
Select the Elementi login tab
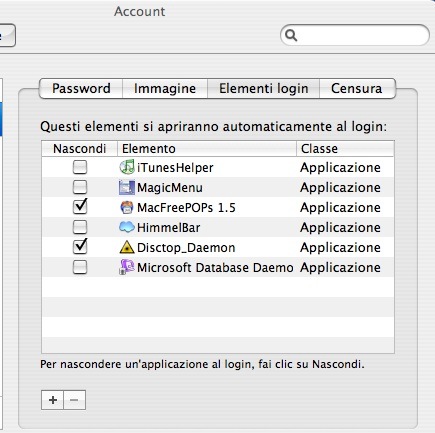263,88
